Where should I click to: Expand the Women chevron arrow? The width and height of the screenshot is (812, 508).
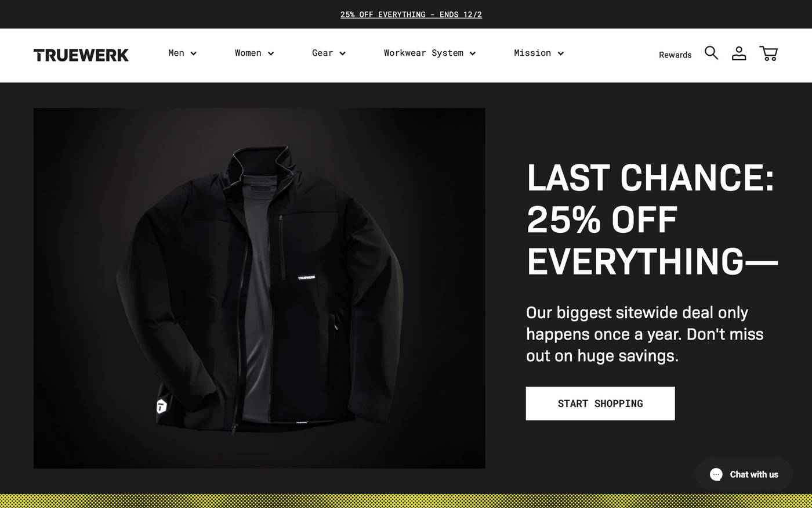tap(271, 53)
